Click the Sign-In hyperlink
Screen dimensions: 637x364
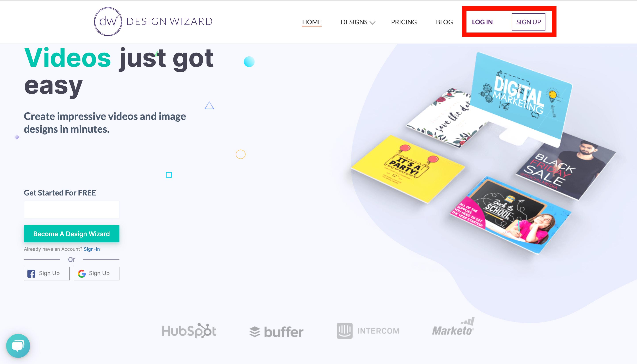92,249
